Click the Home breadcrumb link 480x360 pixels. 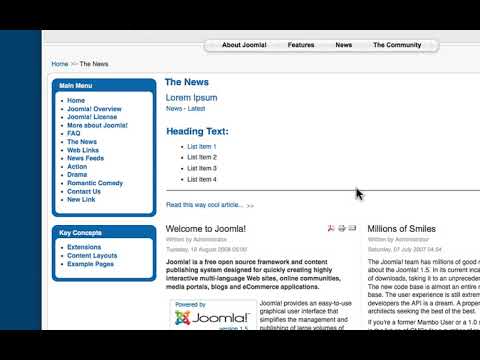pyautogui.click(x=60, y=64)
